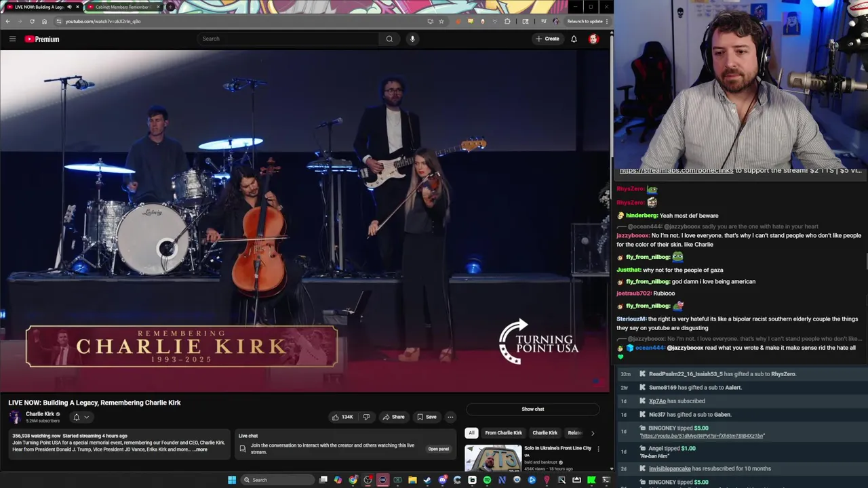Open the video title LIVE NOW: Building A Legacy
The width and height of the screenshot is (868, 488).
(94, 403)
